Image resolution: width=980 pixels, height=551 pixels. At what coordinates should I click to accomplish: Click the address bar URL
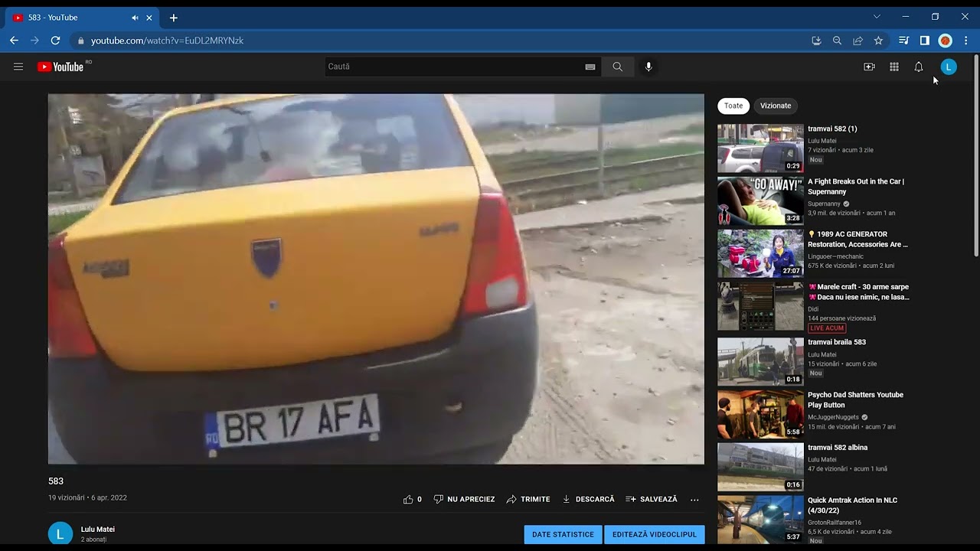(167, 41)
